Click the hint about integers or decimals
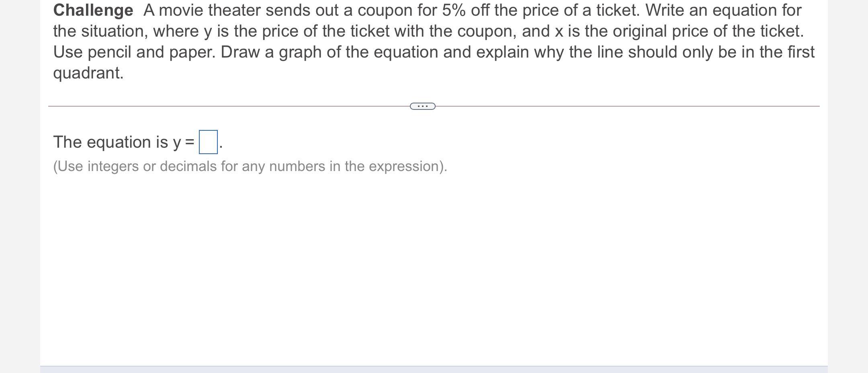Image resolution: width=868 pixels, height=373 pixels. click(x=250, y=166)
